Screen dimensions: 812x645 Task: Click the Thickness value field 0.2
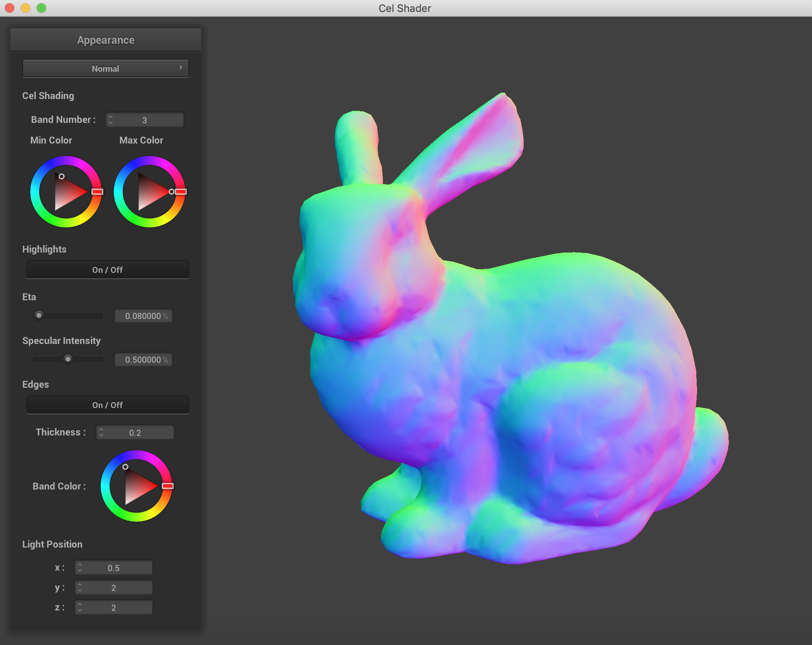pos(135,432)
